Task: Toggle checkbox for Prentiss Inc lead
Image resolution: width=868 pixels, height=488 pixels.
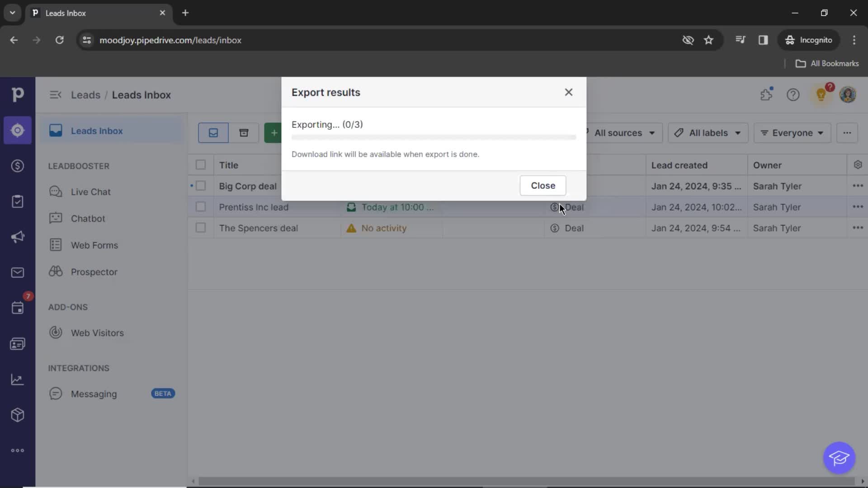Action: [x=200, y=207]
